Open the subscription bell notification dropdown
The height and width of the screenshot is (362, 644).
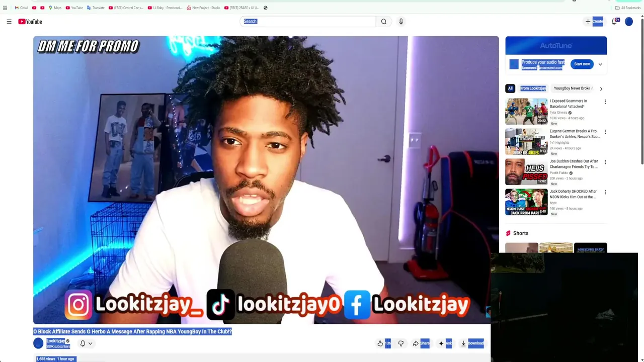pyautogui.click(x=86, y=343)
